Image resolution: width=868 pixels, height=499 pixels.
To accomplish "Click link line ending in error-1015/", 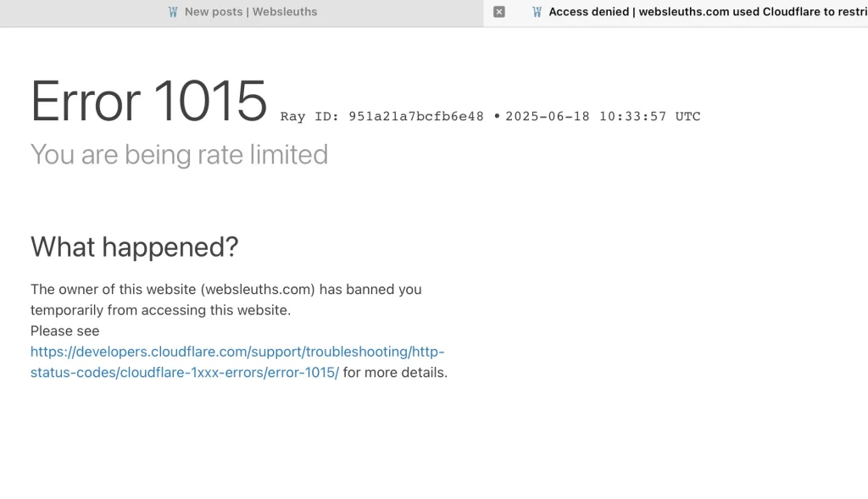I will click(184, 373).
